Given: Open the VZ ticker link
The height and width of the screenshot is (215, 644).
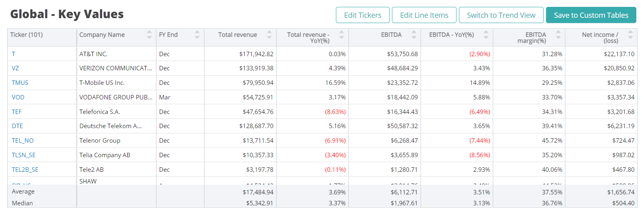Looking at the screenshot, I should click(15, 68).
